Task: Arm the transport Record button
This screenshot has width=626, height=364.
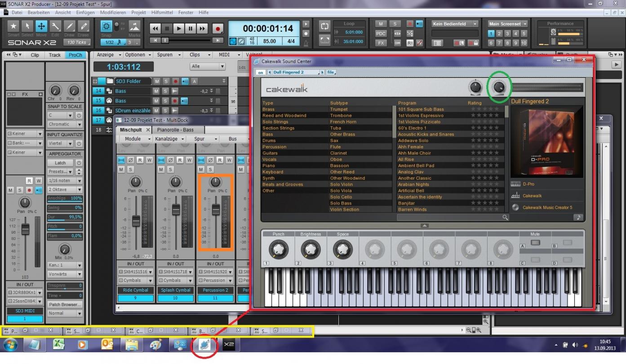Action: point(218,29)
